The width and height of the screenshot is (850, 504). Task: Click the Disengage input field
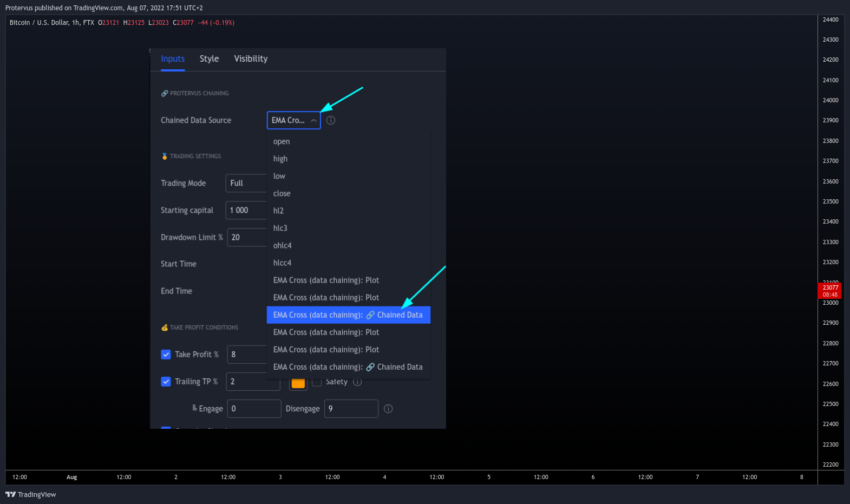351,409
